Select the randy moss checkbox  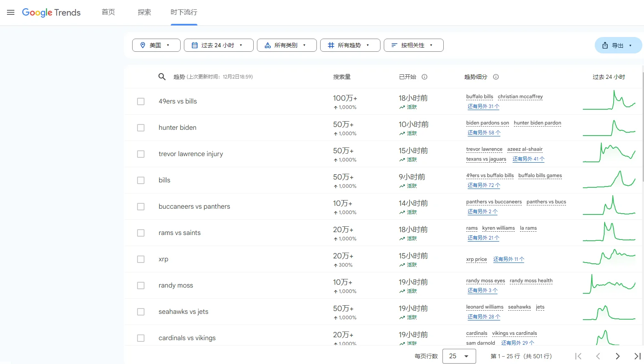pyautogui.click(x=141, y=286)
